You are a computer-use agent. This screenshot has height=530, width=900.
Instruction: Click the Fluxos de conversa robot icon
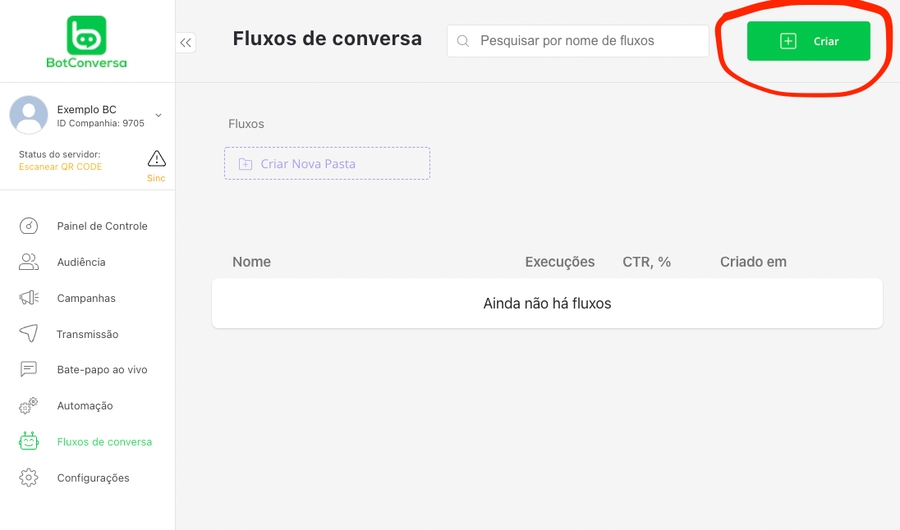(x=29, y=442)
